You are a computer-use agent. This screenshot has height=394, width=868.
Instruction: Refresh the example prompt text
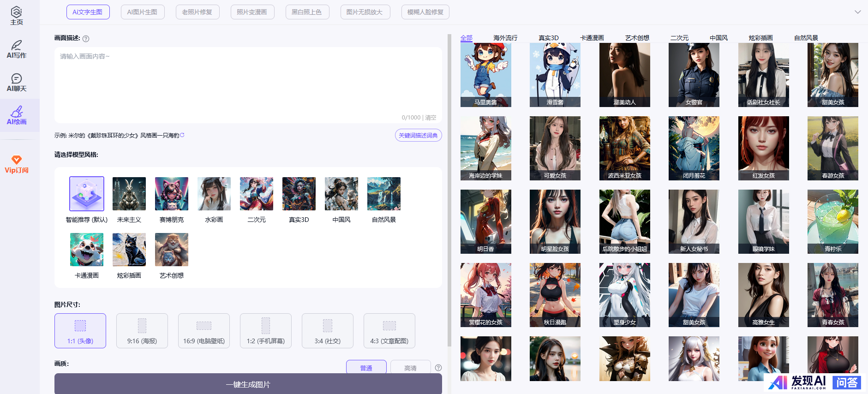(x=182, y=135)
